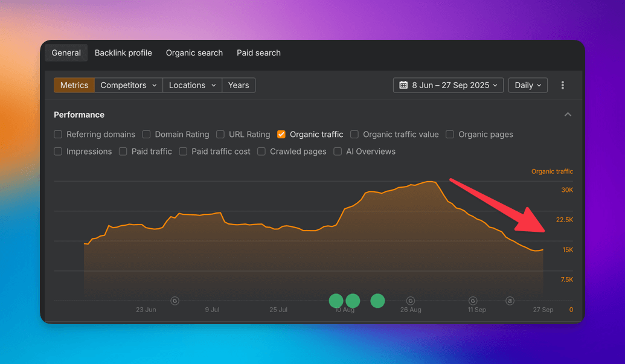The height and width of the screenshot is (364, 625).
Task: Switch to the Organic search tab
Action: click(194, 53)
